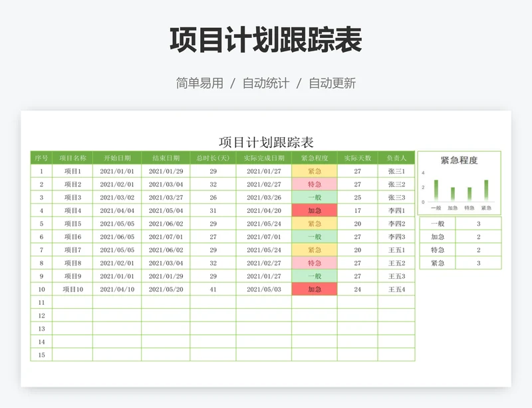The image size is (532, 408).
Task: Select the 一般 bar in the chart
Action: pos(436,190)
